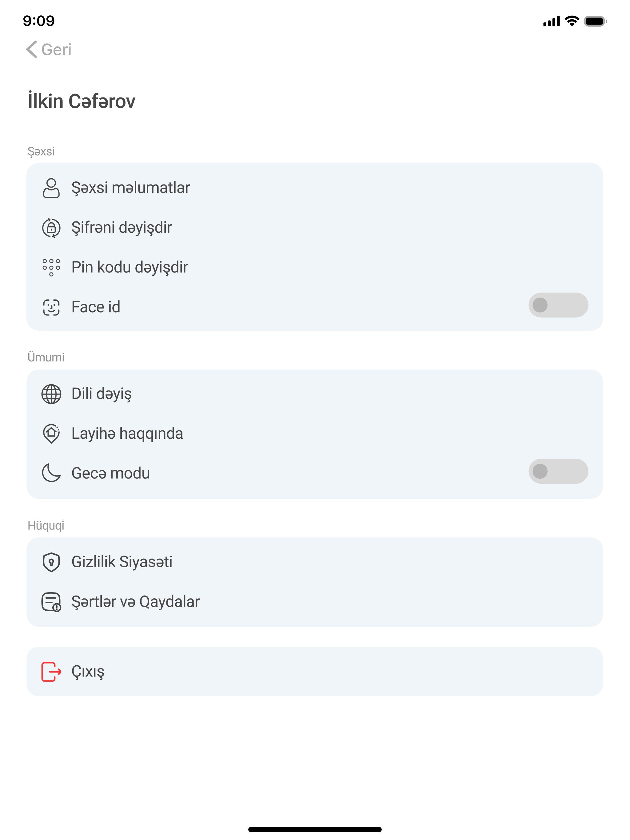Tap the Face id scan icon

point(51,307)
